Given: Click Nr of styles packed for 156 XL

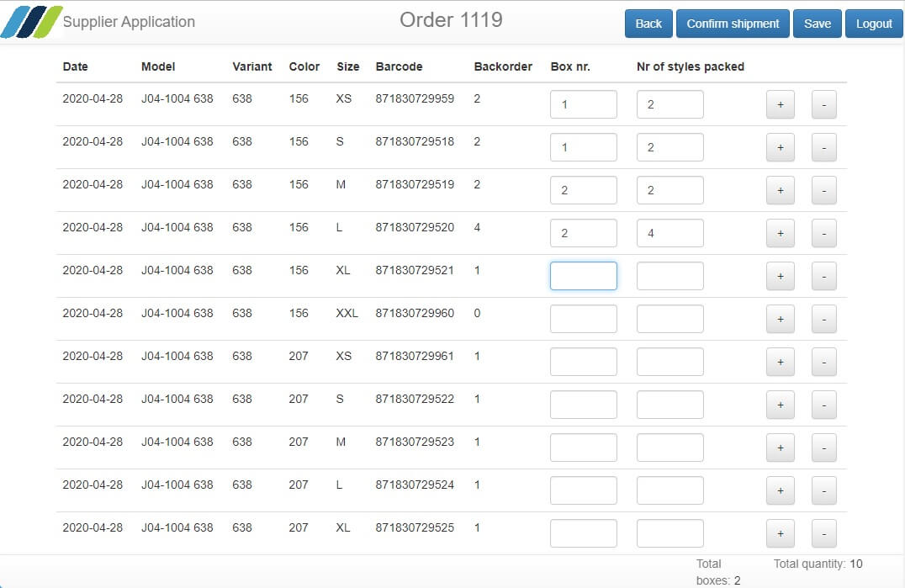Looking at the screenshot, I should tap(669, 276).
